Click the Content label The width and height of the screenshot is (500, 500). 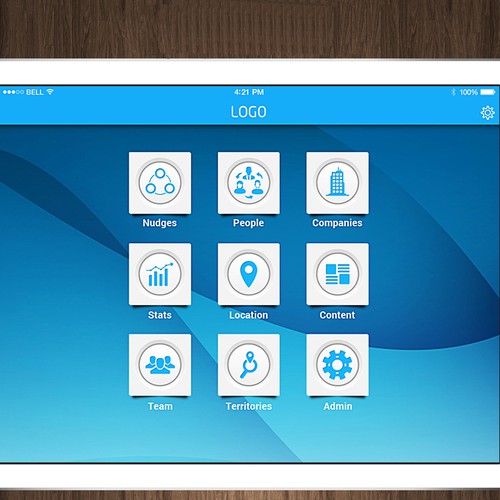[337, 315]
